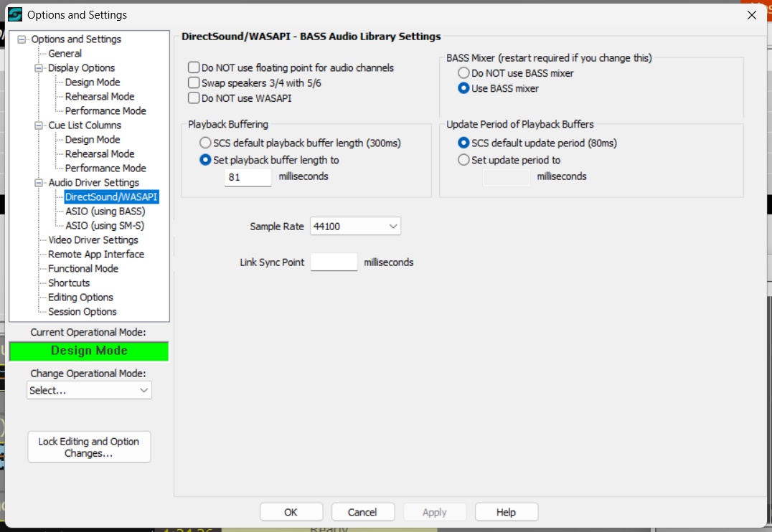Screen dimensions: 772x532
Task: Select 'Do NOT use BASS mixer' option
Action: point(463,73)
